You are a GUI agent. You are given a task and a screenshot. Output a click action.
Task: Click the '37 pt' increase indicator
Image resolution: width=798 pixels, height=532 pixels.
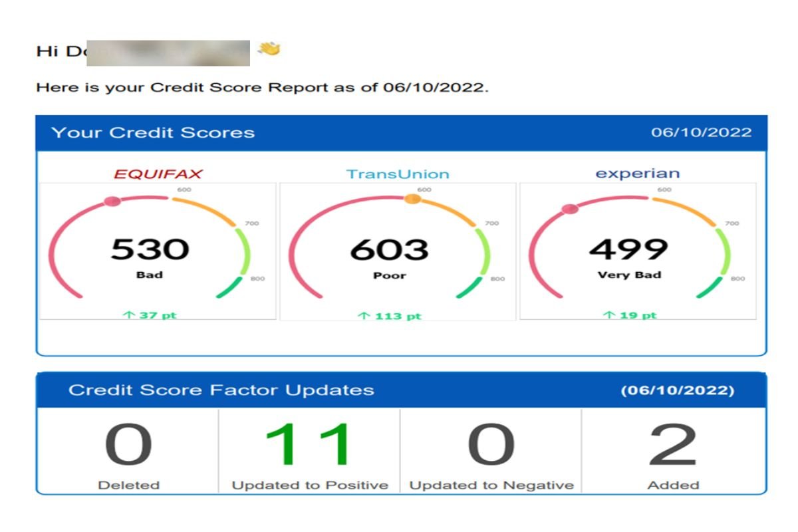[x=150, y=315]
